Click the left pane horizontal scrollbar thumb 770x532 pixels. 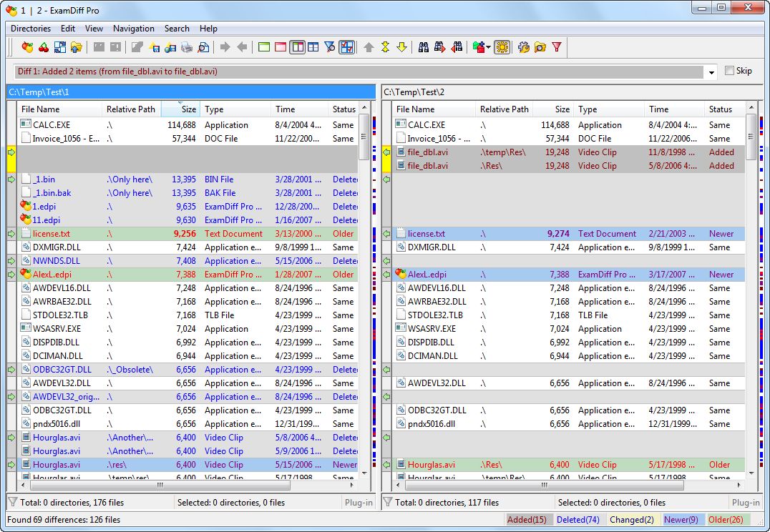(x=160, y=485)
